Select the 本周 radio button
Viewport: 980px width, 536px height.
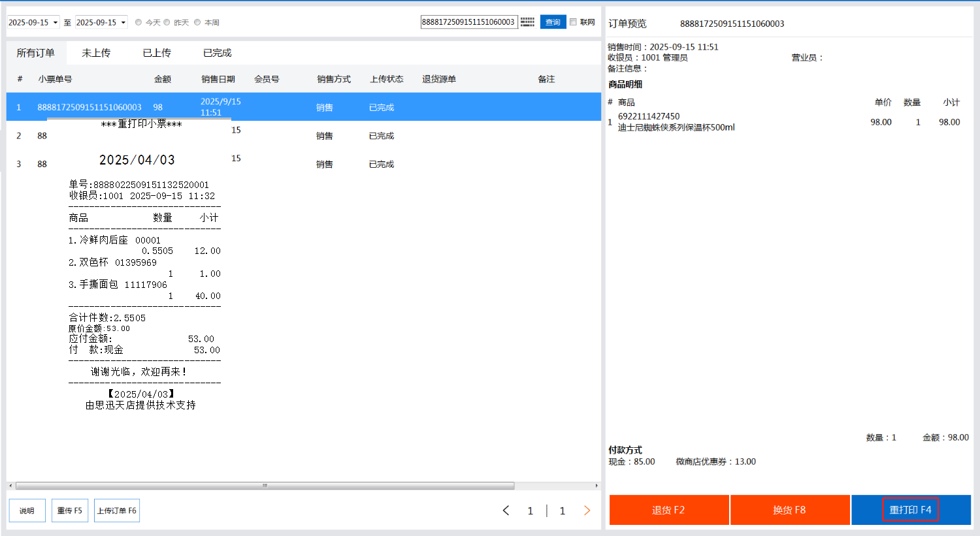197,22
